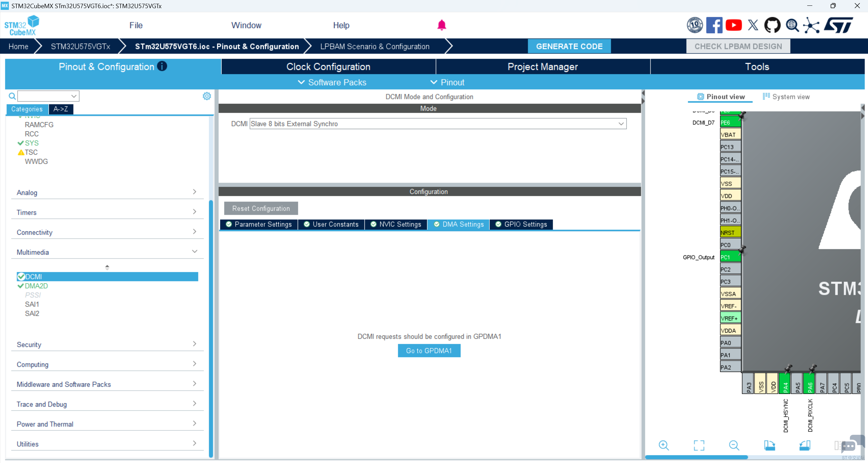The height and width of the screenshot is (463, 868).
Task: Expand the Trace and Debug category
Action: click(107, 404)
